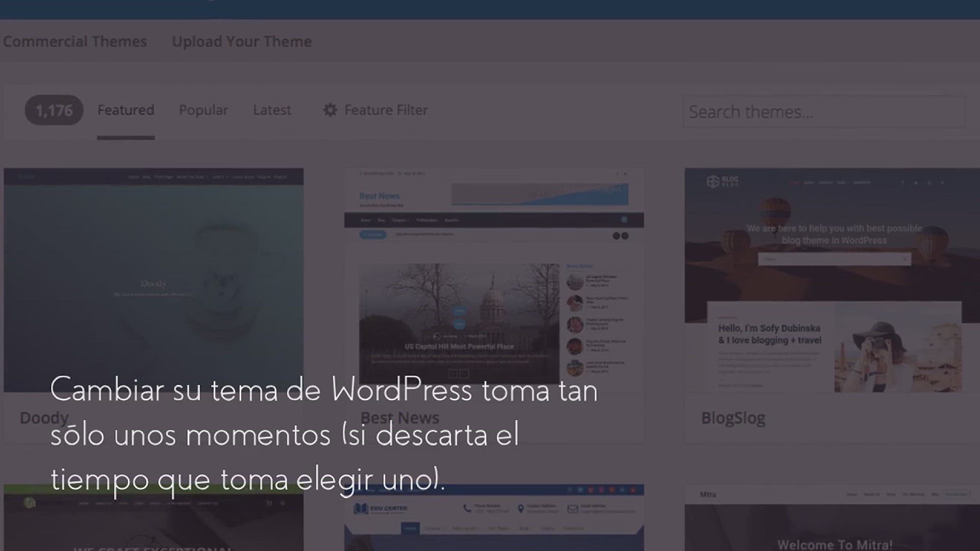Open the Mitra theme preview
The image size is (980, 551).
(x=832, y=520)
